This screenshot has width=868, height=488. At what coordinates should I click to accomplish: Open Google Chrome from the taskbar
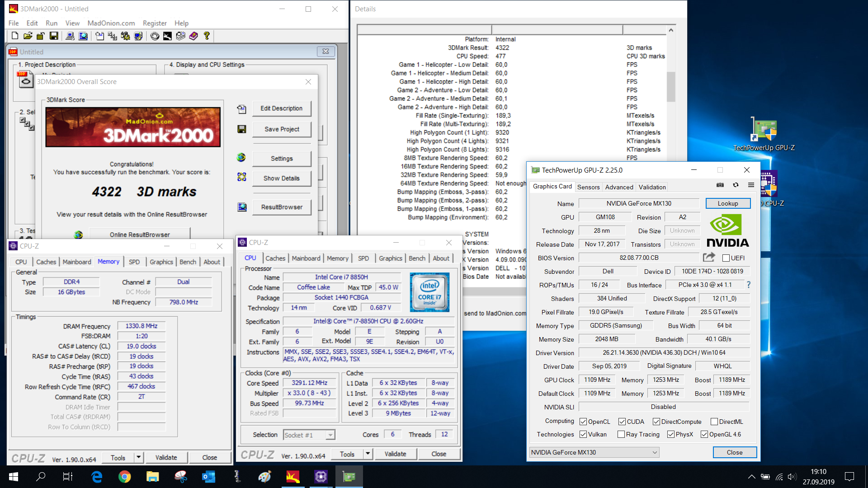(x=125, y=477)
